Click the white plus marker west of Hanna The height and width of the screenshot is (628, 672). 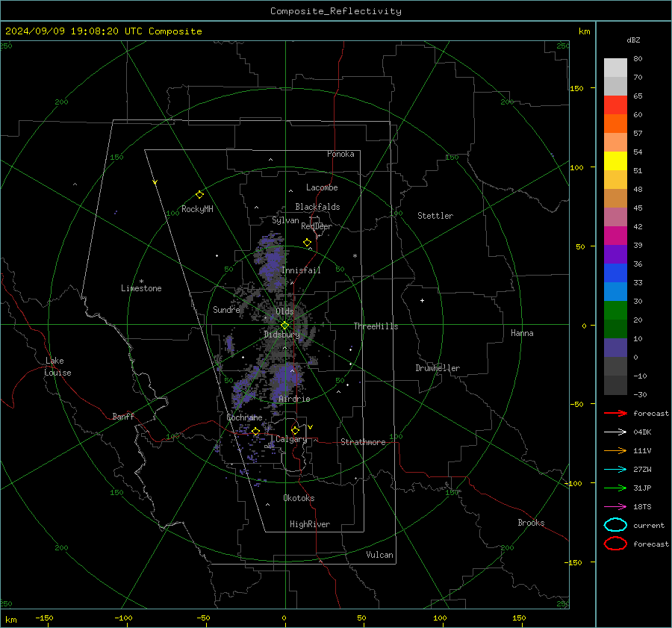click(x=422, y=300)
